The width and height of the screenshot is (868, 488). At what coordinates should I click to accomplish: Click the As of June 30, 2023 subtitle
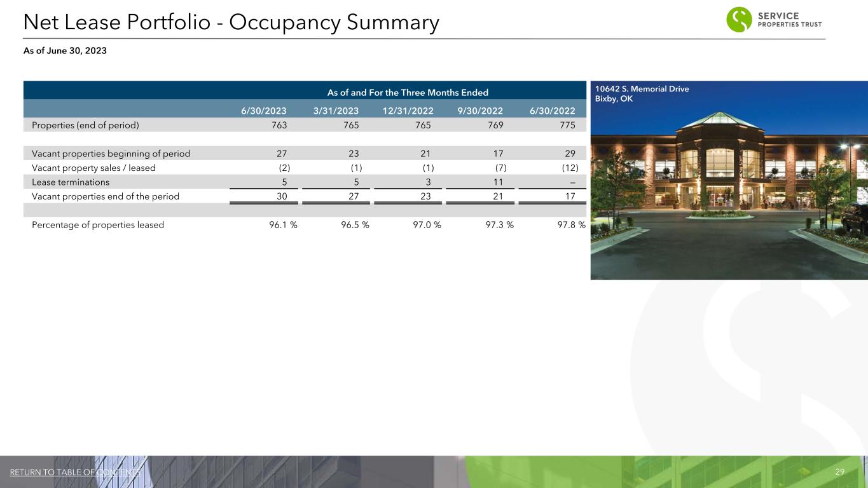(x=65, y=51)
